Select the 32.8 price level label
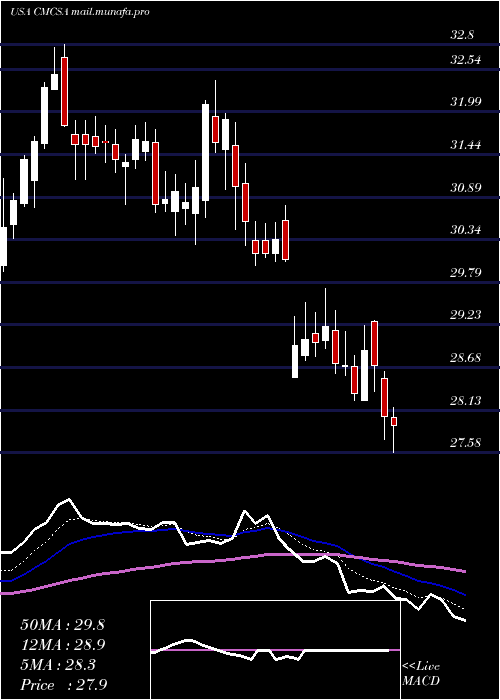Screen dimensions: 500x700 [x=462, y=35]
